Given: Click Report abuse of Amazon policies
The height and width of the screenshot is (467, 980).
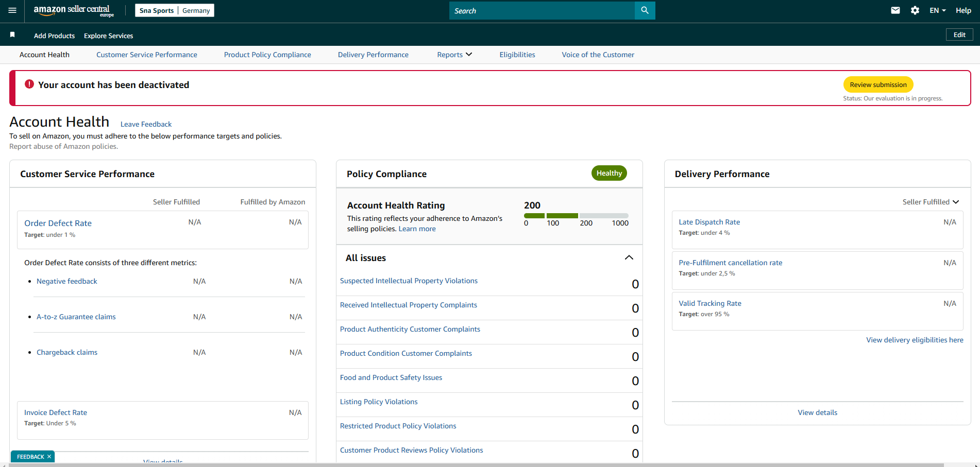Looking at the screenshot, I should click(x=63, y=146).
